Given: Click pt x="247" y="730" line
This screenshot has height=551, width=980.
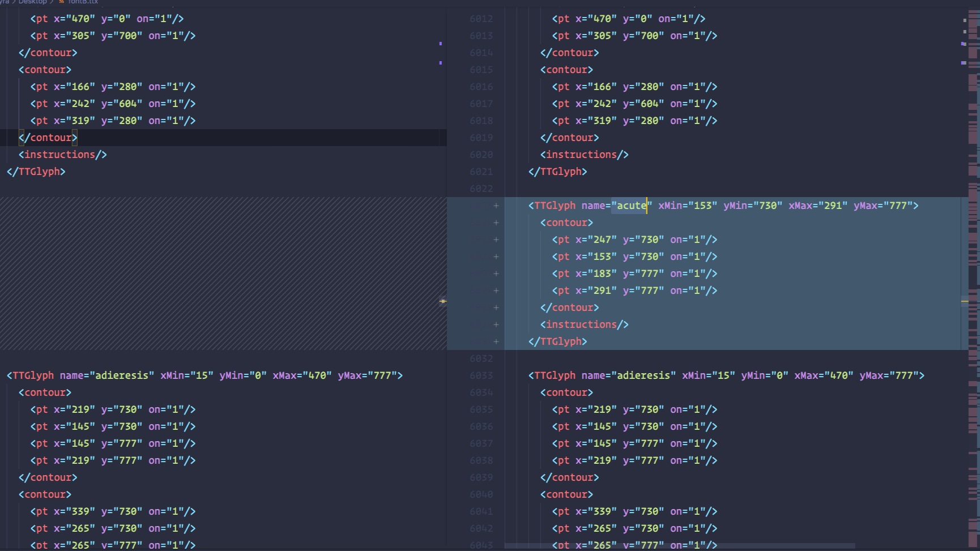Looking at the screenshot, I should [x=634, y=240].
